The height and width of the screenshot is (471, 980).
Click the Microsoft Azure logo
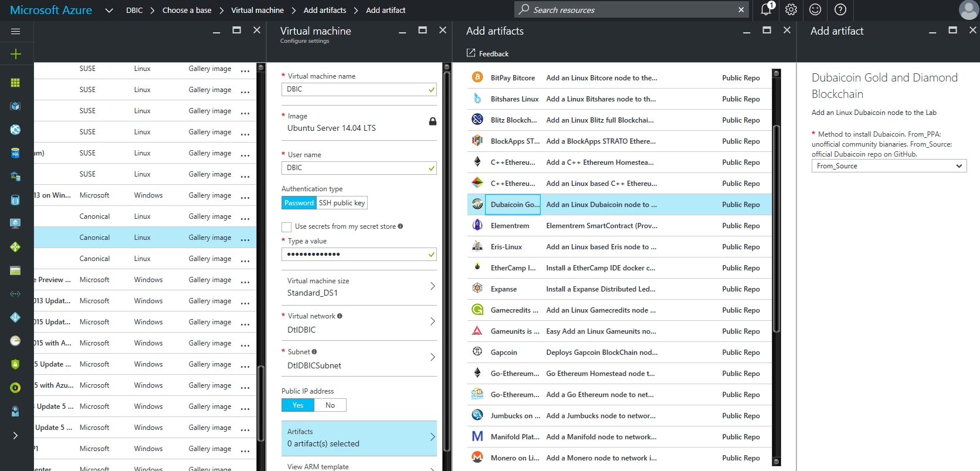click(51, 10)
